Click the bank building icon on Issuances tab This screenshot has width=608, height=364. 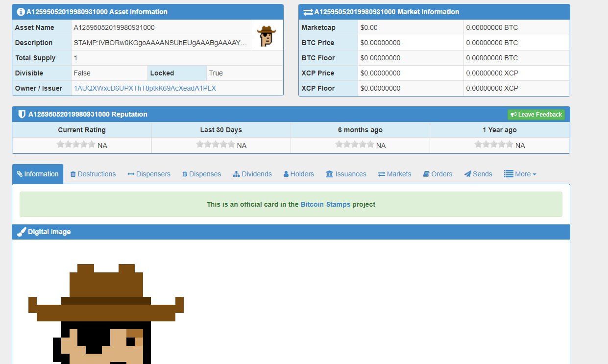pos(329,174)
